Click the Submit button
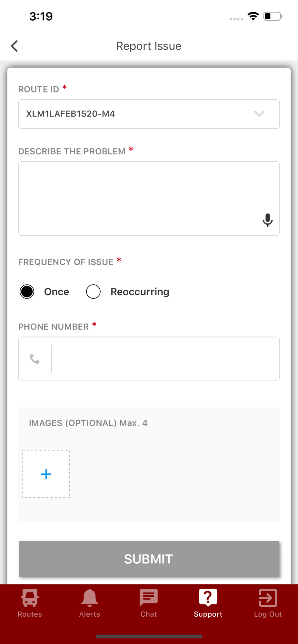Viewport: 298px width, 644px height. click(149, 559)
